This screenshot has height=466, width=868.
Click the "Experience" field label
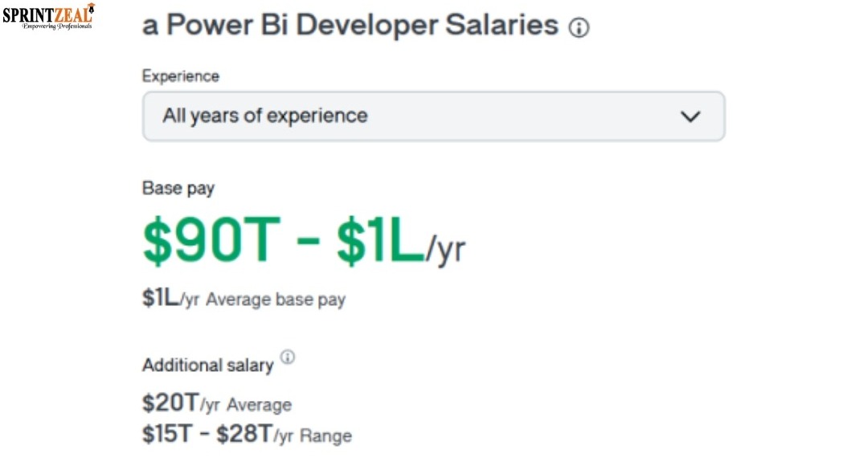(181, 76)
